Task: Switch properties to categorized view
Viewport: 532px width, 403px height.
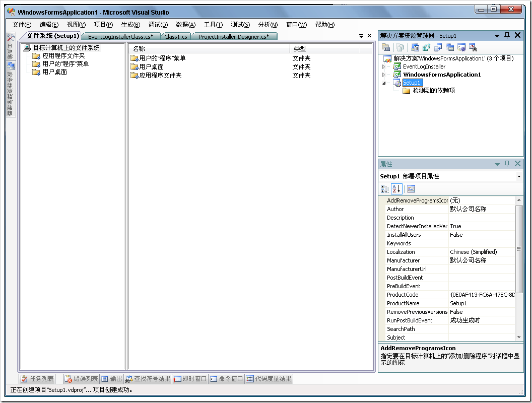Action: pyautogui.click(x=385, y=188)
